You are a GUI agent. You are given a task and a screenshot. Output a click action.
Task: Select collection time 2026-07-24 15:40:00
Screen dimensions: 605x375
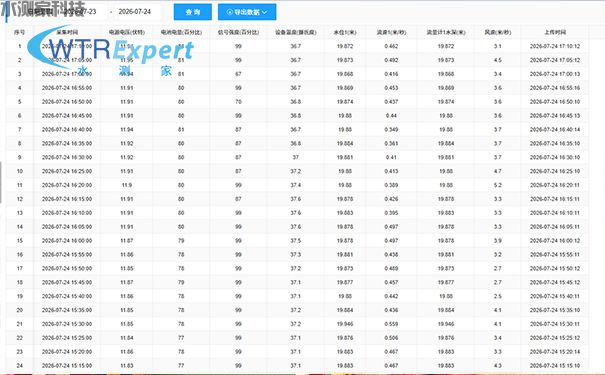click(67, 296)
